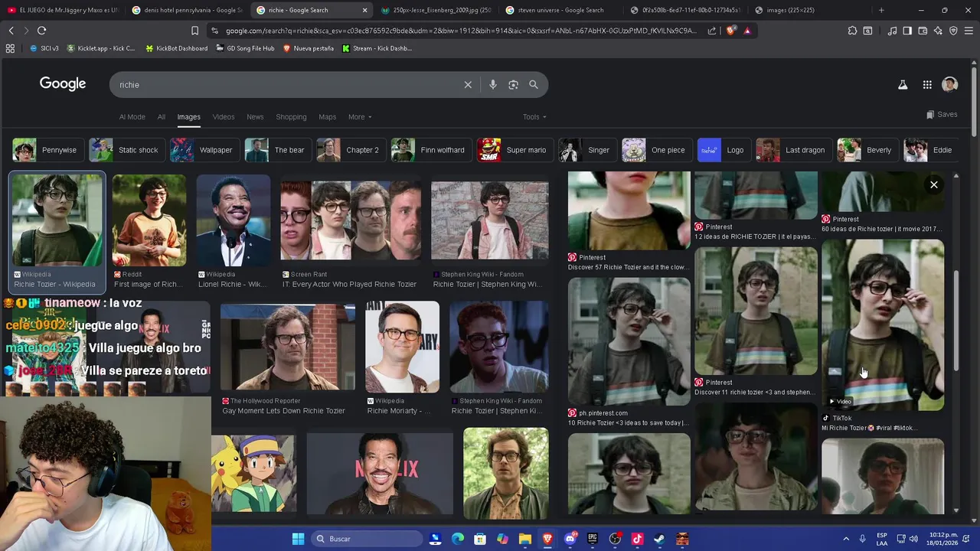Open the Windows Start menu
The height and width of the screenshot is (551, 980).
click(x=298, y=539)
